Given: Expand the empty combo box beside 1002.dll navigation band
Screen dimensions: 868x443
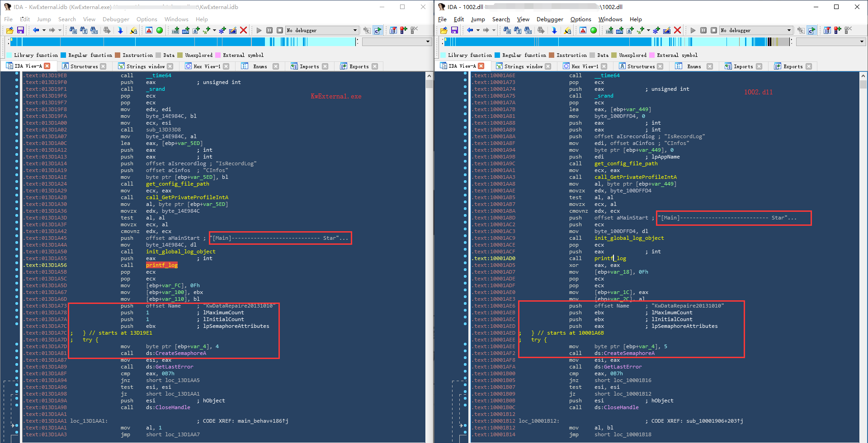Looking at the screenshot, I should pos(862,42).
